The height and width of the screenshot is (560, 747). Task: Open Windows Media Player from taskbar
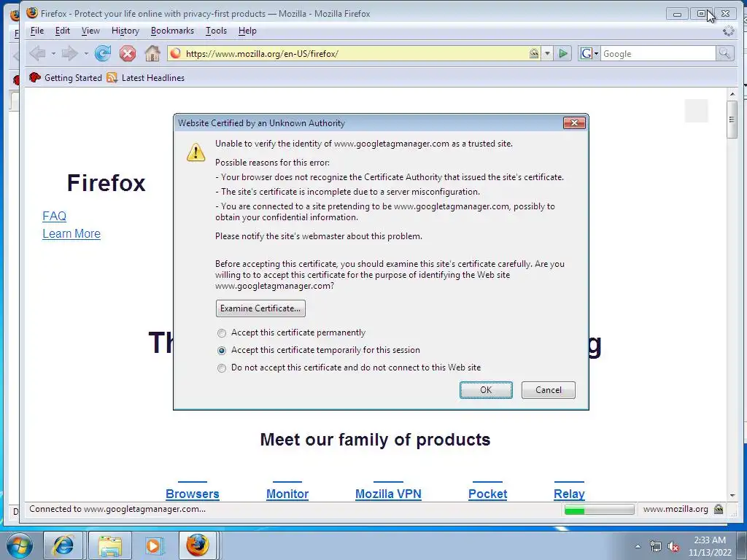pyautogui.click(x=154, y=545)
